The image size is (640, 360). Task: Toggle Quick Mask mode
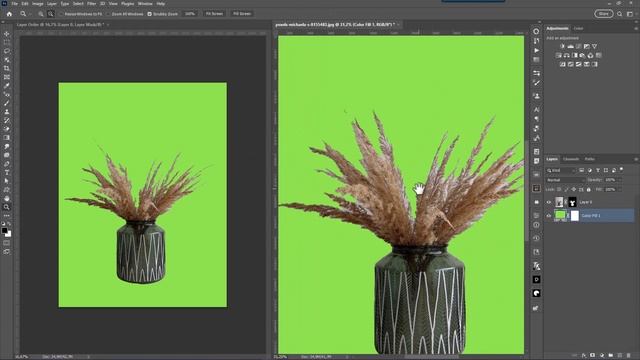click(x=7, y=243)
